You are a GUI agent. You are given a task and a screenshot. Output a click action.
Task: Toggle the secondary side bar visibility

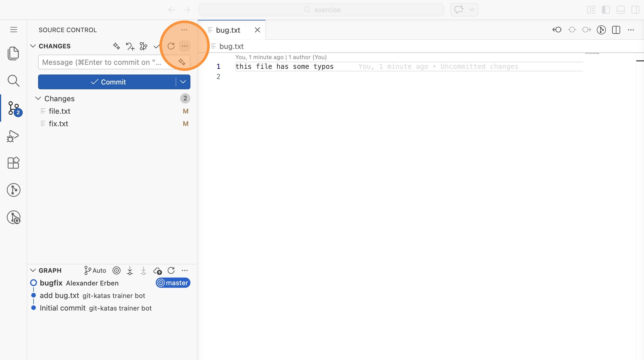coord(635,10)
